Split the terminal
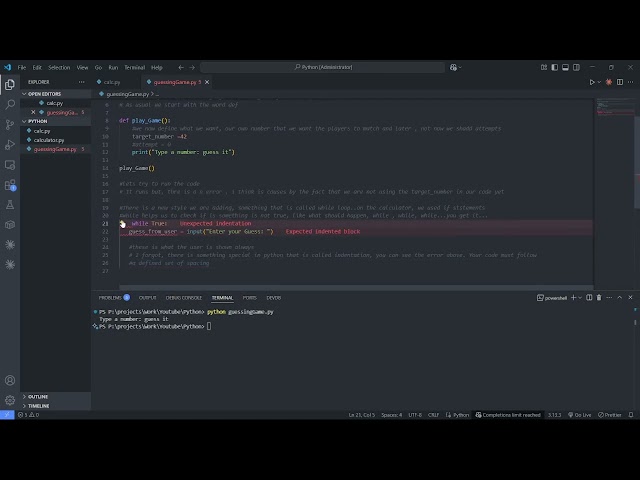 pyautogui.click(x=589, y=298)
